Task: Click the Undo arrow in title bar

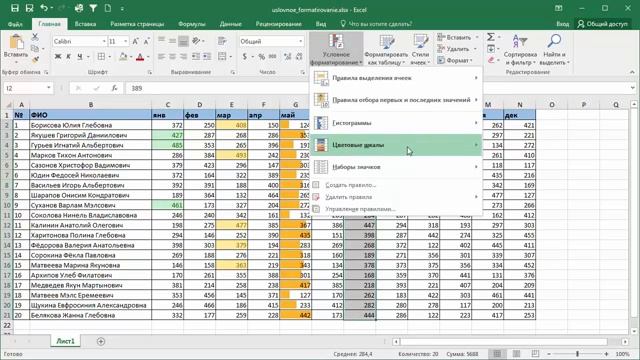Action: (44, 8)
